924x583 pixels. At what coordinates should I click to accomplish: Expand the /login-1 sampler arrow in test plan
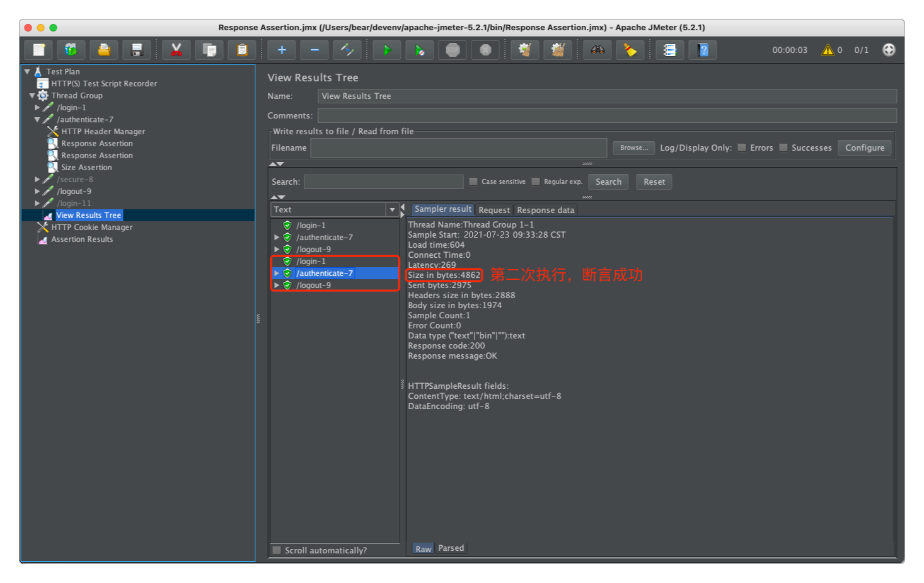pos(37,108)
